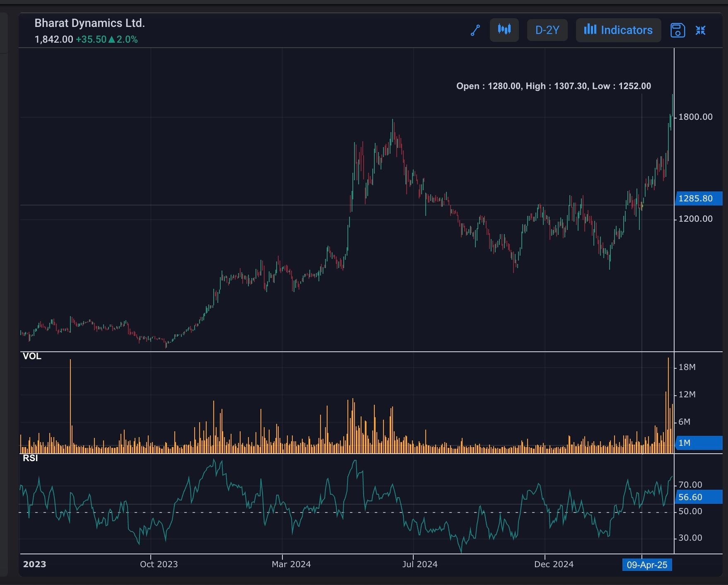Select the Open/High/Low readout text

click(554, 86)
